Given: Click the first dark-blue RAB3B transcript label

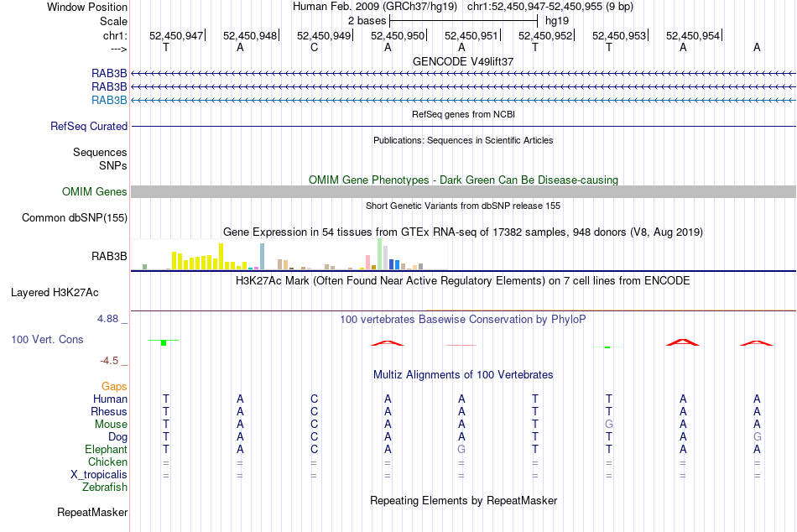Looking at the screenshot, I should [x=109, y=73].
